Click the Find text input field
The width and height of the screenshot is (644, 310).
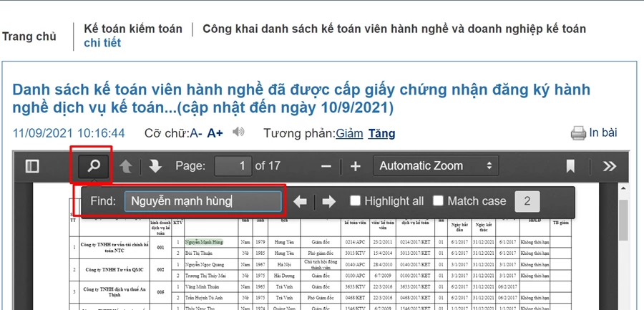(203, 201)
